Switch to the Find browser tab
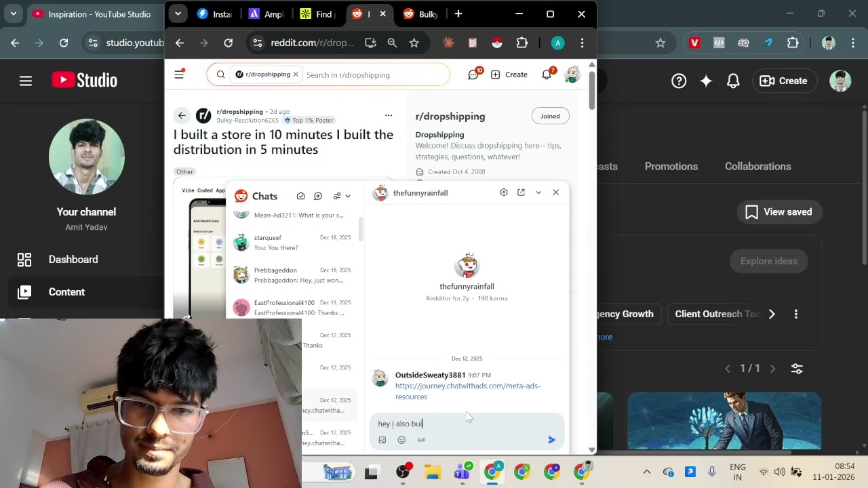 click(x=317, y=14)
